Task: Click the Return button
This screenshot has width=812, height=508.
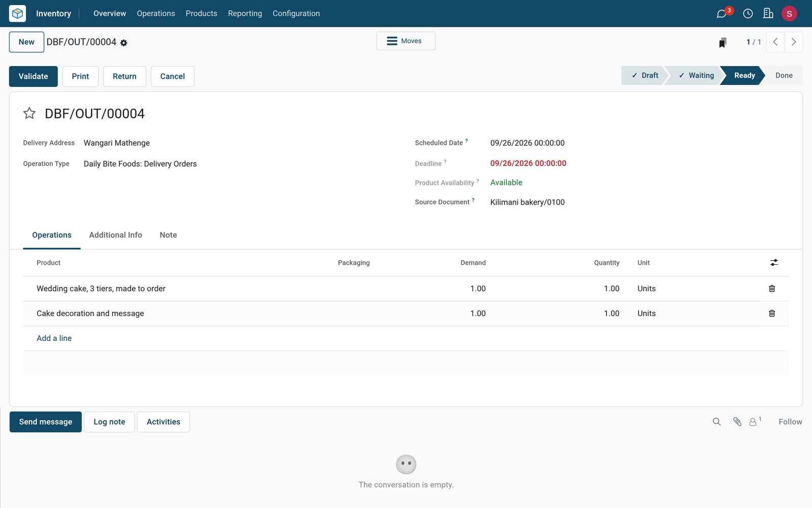Action: click(125, 76)
